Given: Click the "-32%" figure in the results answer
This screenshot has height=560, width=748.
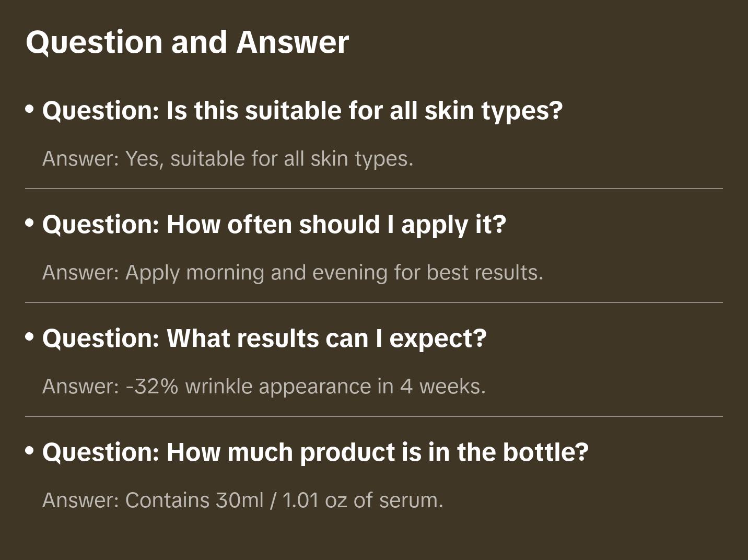Looking at the screenshot, I should point(152,387).
